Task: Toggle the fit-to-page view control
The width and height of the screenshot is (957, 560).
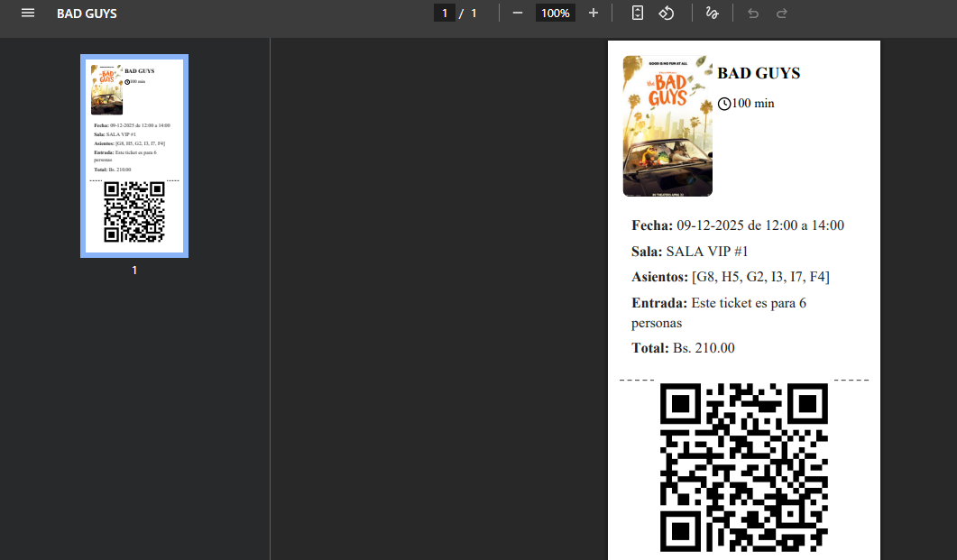Action: (639, 13)
